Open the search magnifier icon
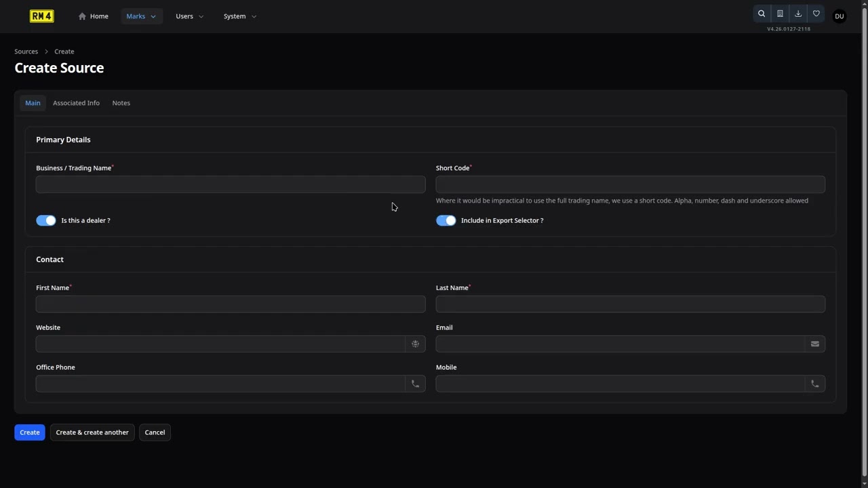868x488 pixels. pos(762,14)
